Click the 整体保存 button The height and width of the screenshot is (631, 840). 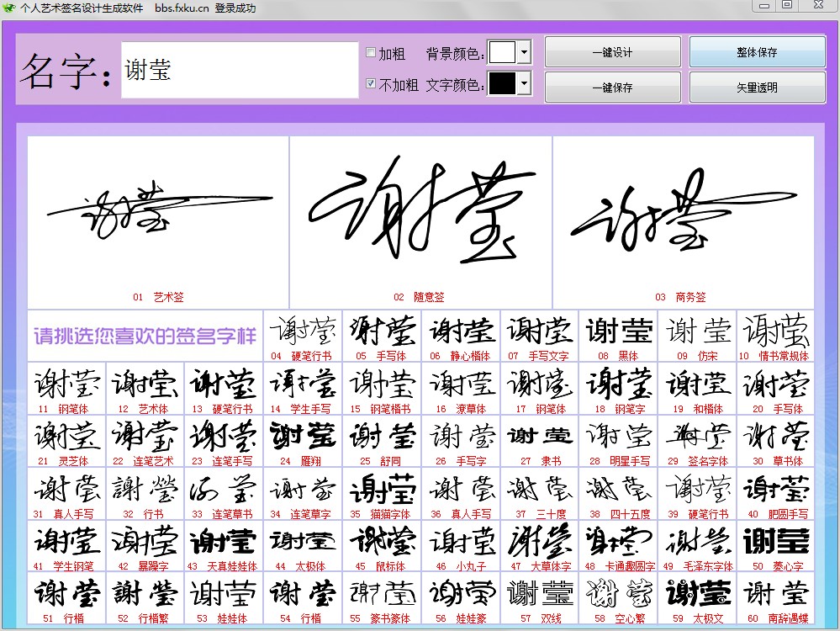757,52
